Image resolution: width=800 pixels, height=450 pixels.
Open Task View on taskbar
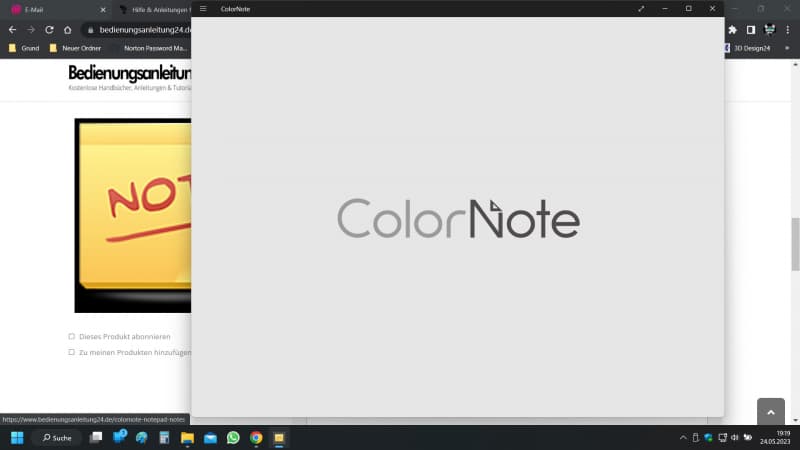pos(96,438)
